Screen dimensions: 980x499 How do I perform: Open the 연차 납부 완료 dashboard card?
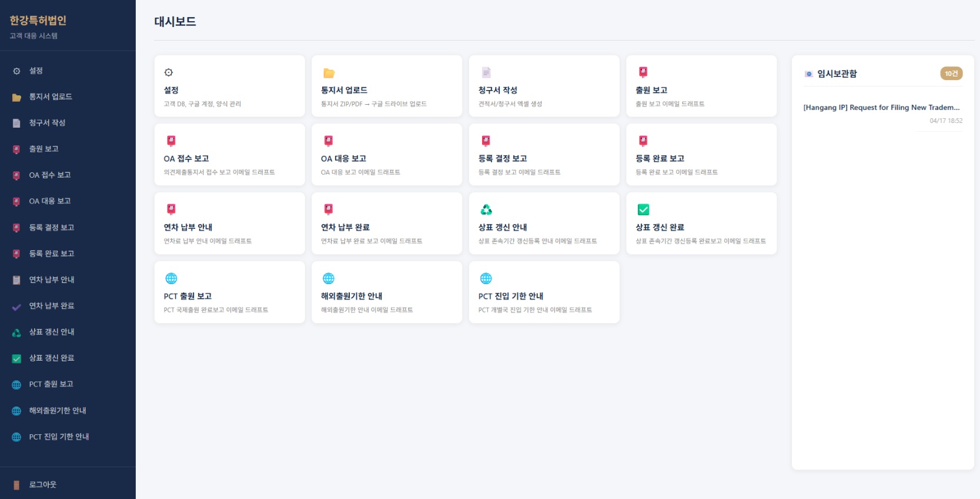(387, 224)
